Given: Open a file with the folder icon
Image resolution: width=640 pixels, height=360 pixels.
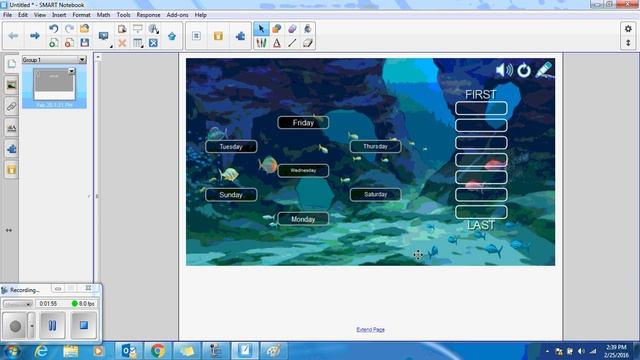Looking at the screenshot, I should pyautogui.click(x=84, y=29).
